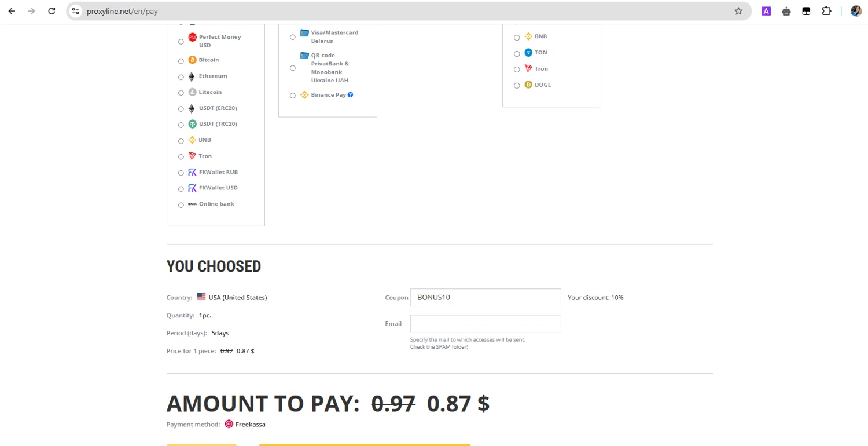
Task: Reload the page with the refresh icon
Action: point(52,11)
